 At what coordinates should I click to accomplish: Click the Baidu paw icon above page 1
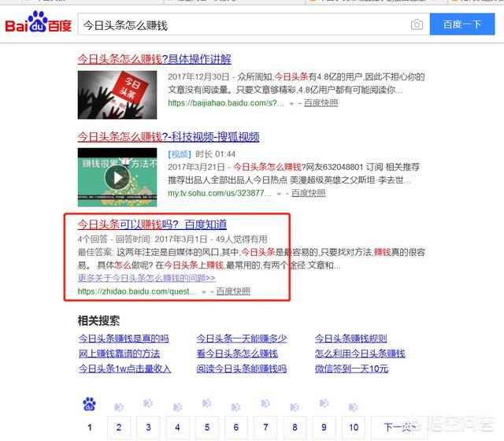[x=89, y=404]
